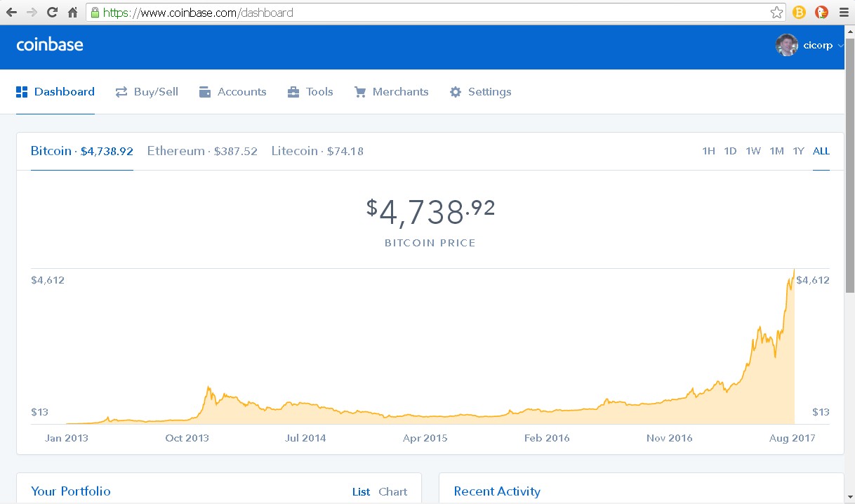Viewport: 855px width, 504px height.
Task: Click the BITCOIN PRICE label
Action: 430,243
